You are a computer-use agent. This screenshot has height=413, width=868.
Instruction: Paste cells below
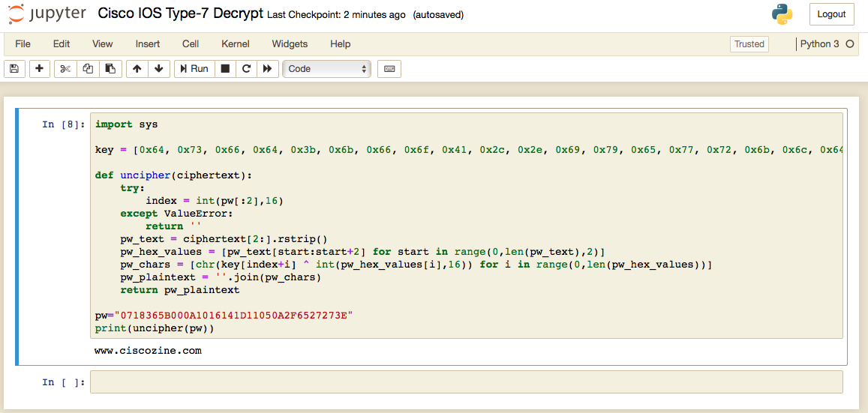[110, 68]
